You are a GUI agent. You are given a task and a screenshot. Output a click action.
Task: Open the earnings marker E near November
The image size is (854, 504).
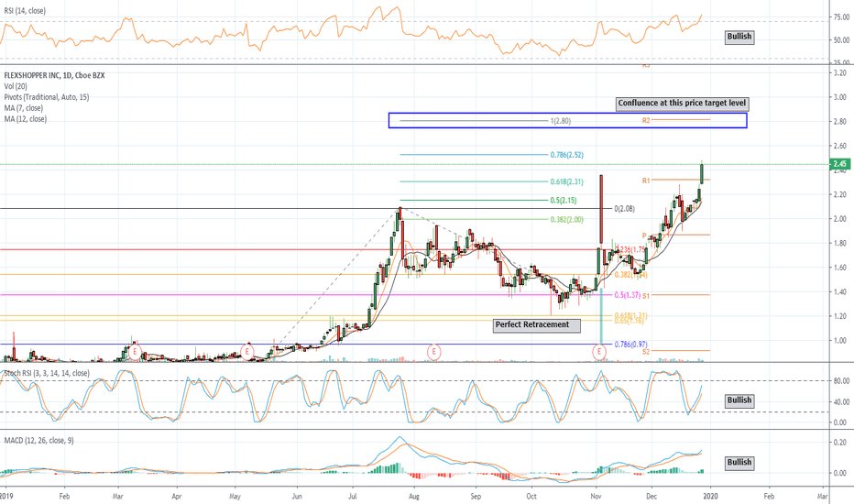pos(599,352)
